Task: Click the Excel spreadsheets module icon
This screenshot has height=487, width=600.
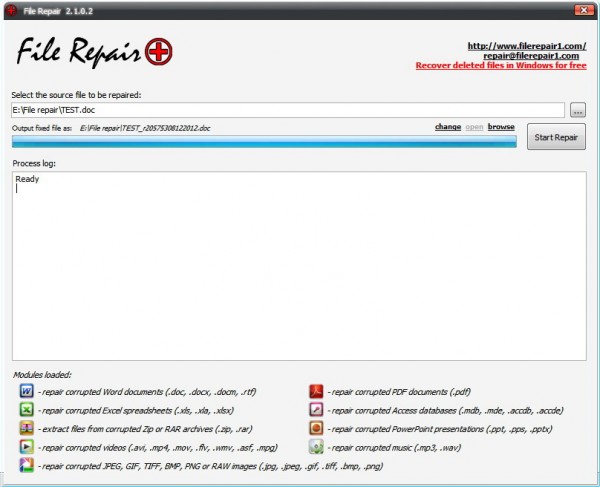Action: click(26, 410)
